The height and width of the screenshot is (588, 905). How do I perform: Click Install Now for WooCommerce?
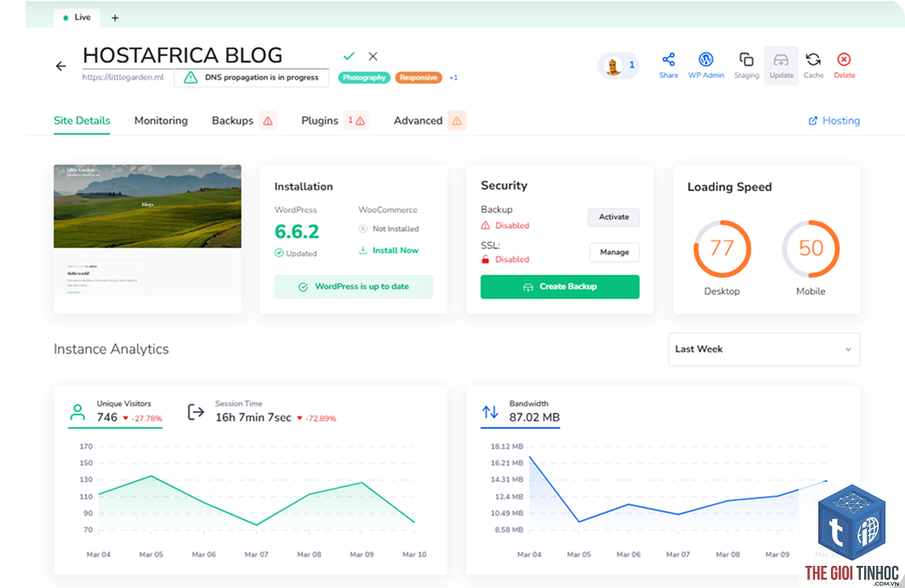pos(389,251)
